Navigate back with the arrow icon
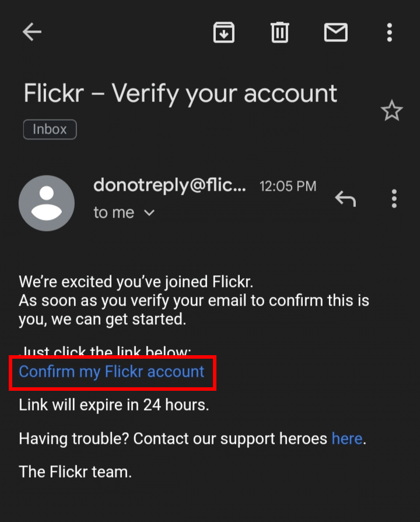 (x=32, y=32)
